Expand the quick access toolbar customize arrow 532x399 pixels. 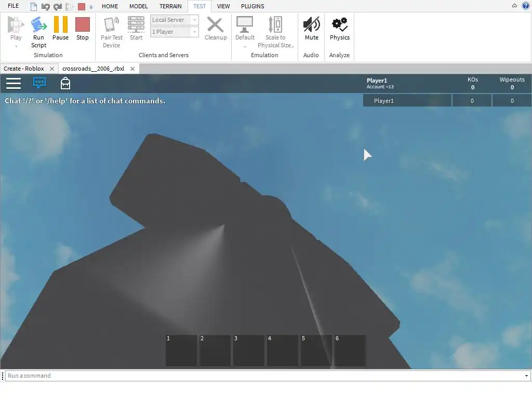[91, 7]
